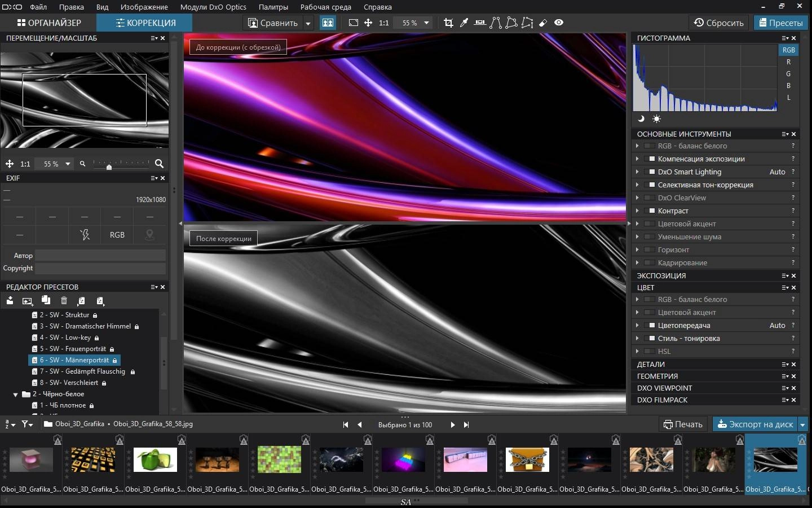Pick the white balance eyedropper tool
Viewport: 812px width, 508px height.
464,23
